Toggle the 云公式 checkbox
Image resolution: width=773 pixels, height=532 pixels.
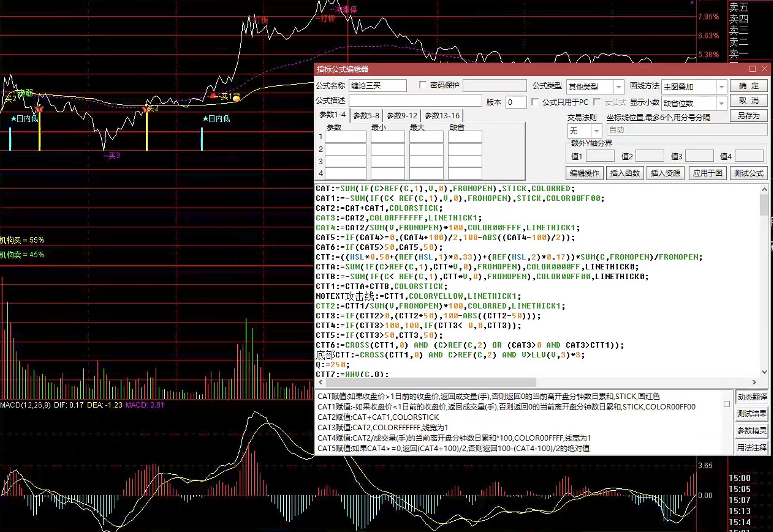(597, 102)
